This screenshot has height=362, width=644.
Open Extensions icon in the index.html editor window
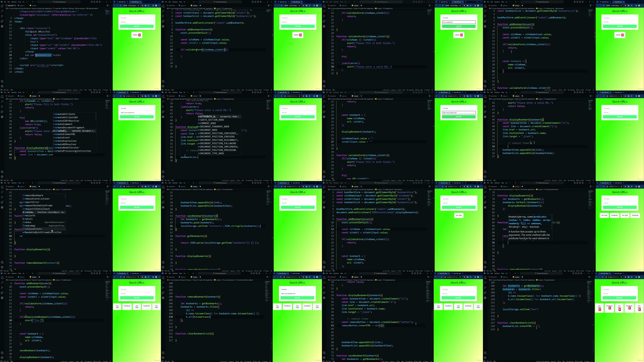(2, 21)
